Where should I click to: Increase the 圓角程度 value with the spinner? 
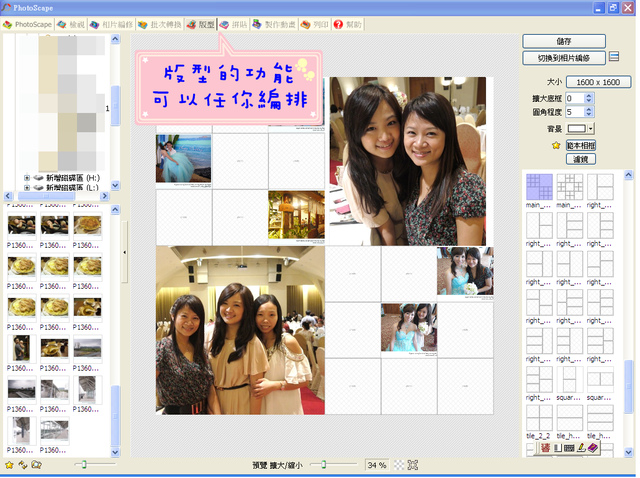point(589,109)
